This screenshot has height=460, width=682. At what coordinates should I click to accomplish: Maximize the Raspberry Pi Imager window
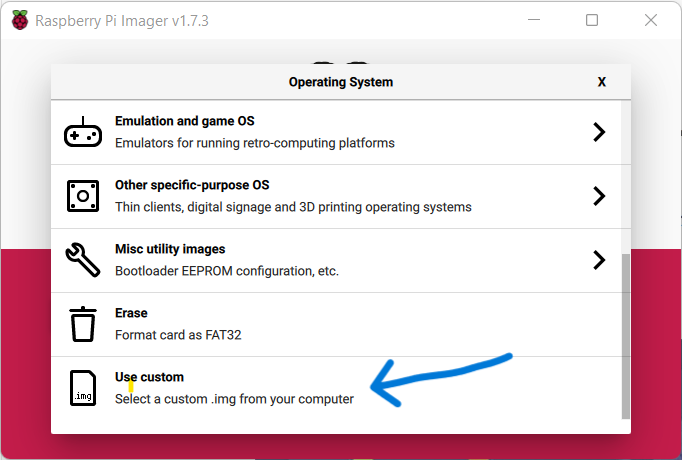[x=592, y=20]
